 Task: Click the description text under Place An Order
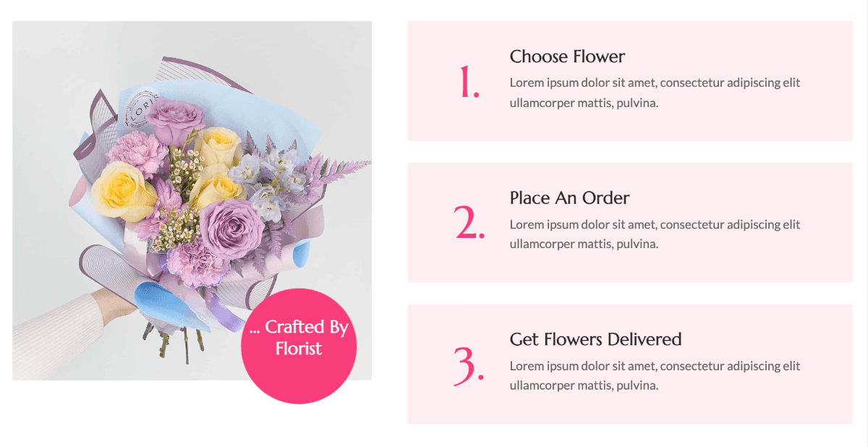tap(655, 234)
